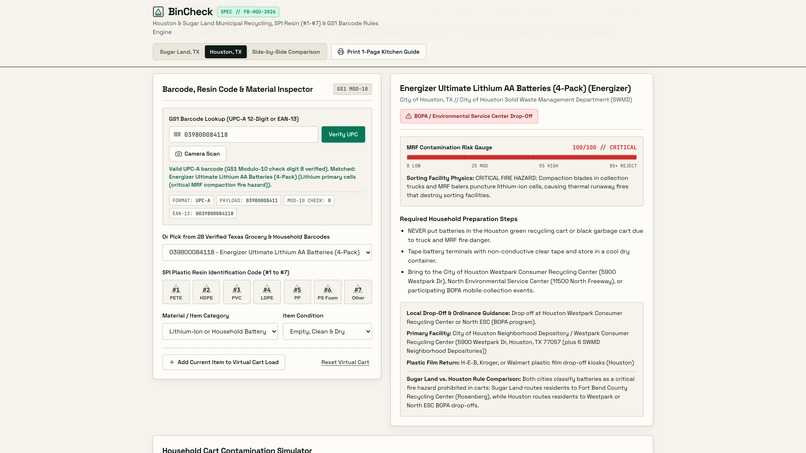Click the Required Household Preparation Steps heading
This screenshot has height=453, width=806.
[x=459, y=219]
